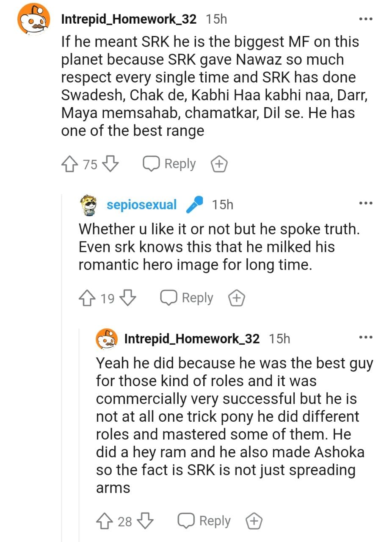Upvote sepiosexual's comment
The image size is (392, 542).
87,298
